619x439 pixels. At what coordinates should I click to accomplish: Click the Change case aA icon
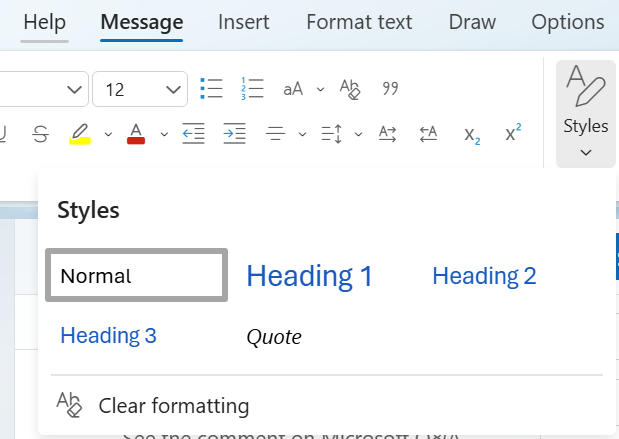point(293,89)
